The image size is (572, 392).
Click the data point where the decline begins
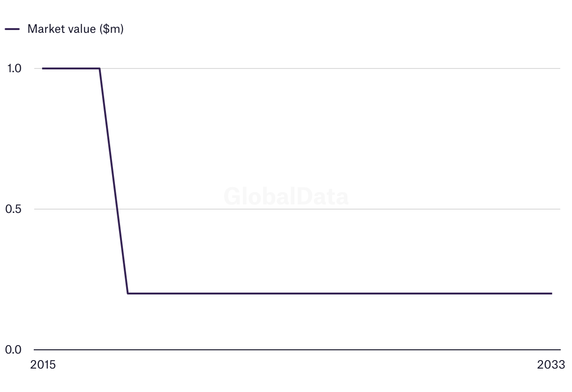(99, 68)
